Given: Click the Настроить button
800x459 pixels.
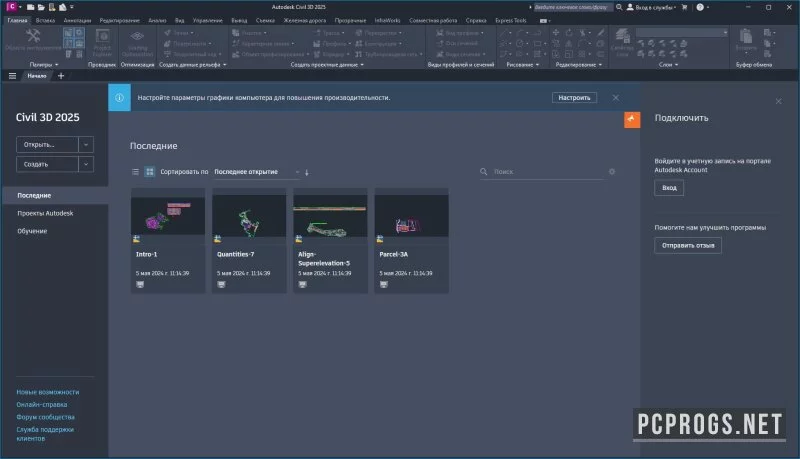Looking at the screenshot, I should click(574, 97).
